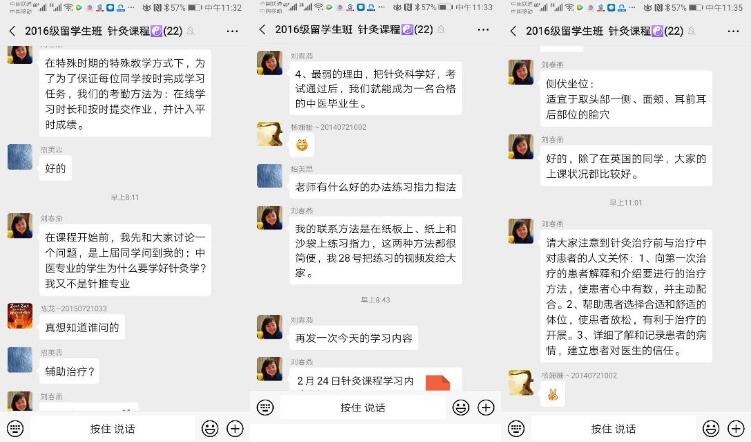Open emoji picker in left chat
This screenshot has height=442, width=751.
[210, 428]
